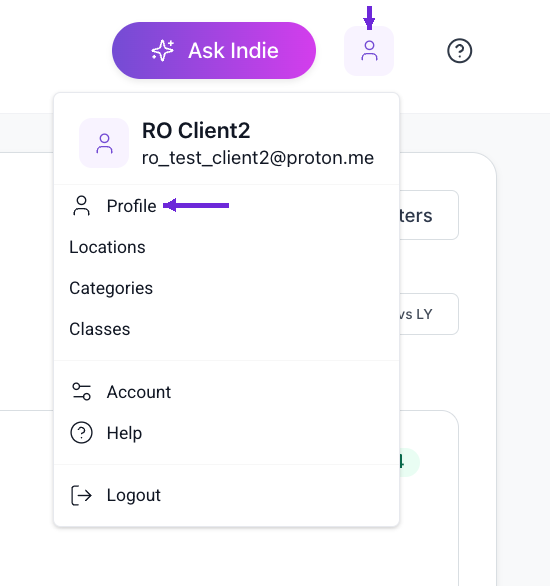This screenshot has height=586, width=550.
Task: Click the sliders icon beside Account
Action: pyautogui.click(x=81, y=392)
